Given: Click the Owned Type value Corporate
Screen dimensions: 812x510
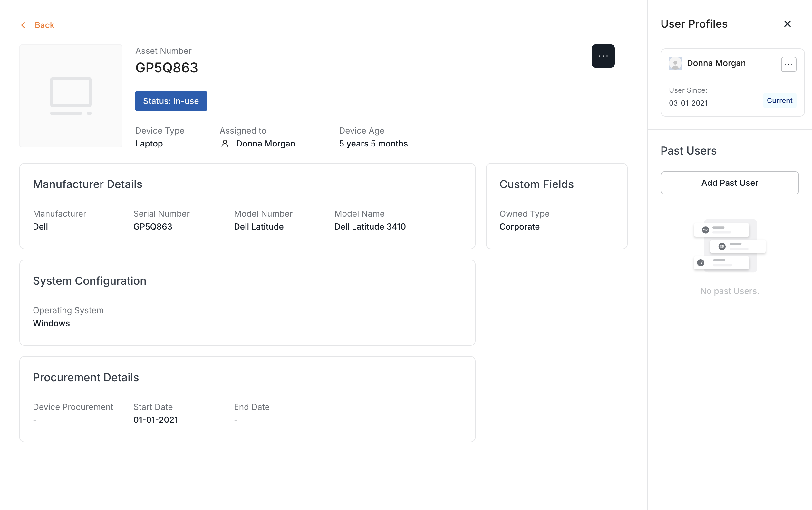Looking at the screenshot, I should click(x=519, y=227).
